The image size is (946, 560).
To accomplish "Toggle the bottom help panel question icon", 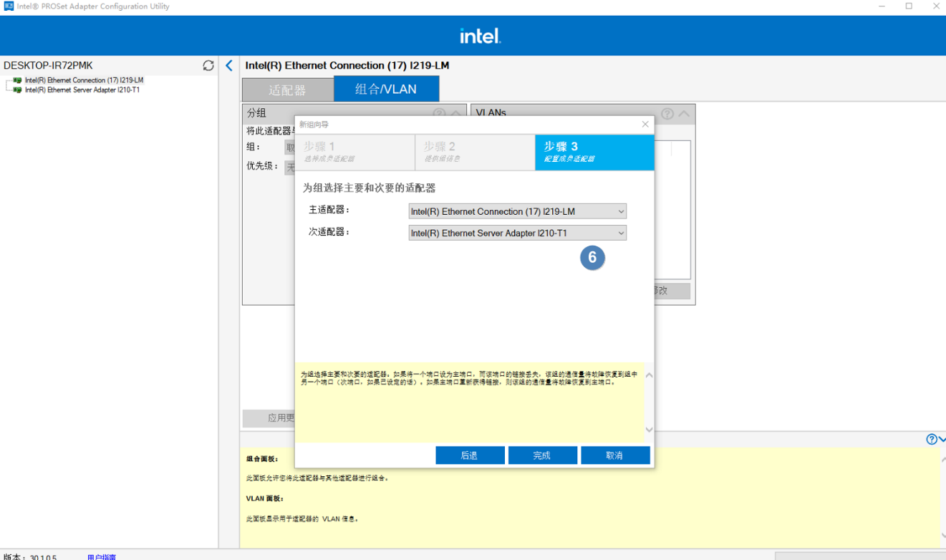I will pyautogui.click(x=932, y=439).
